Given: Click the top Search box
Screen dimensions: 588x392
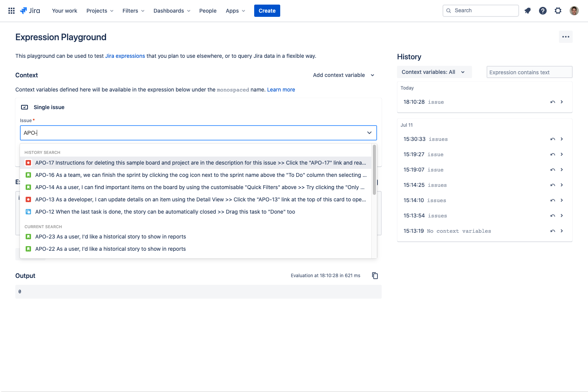Looking at the screenshot, I should pyautogui.click(x=481, y=11).
